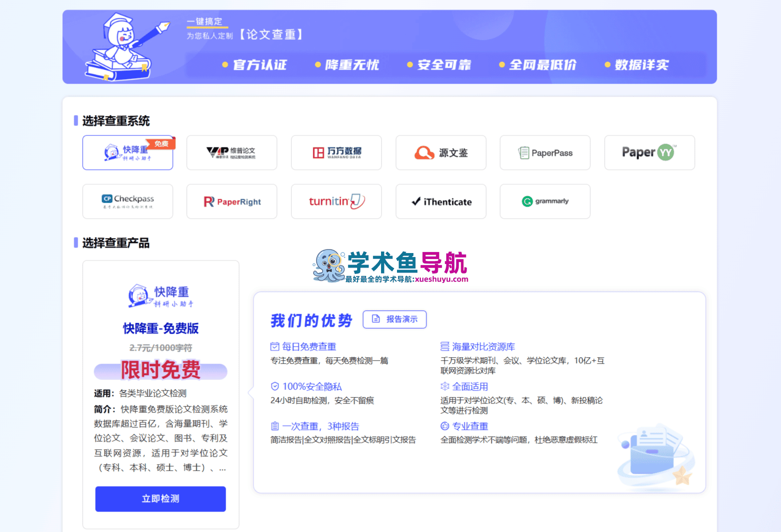The height and width of the screenshot is (532, 781).
Task: Click the 每日免费查重 heading
Action: [x=309, y=346]
